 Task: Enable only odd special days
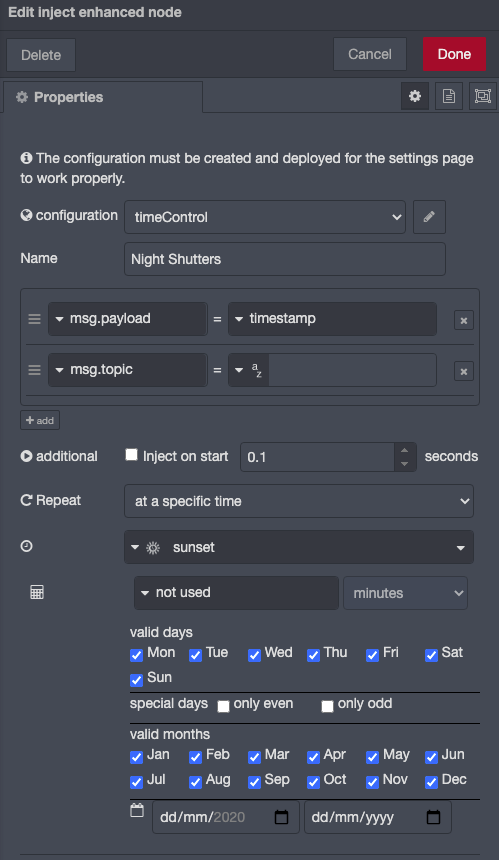[x=327, y=706]
